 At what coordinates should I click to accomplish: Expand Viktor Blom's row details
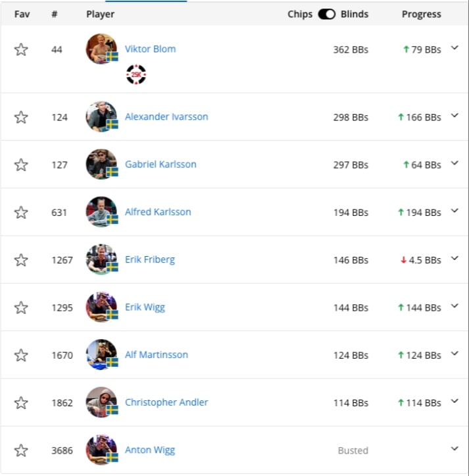pyautogui.click(x=455, y=48)
